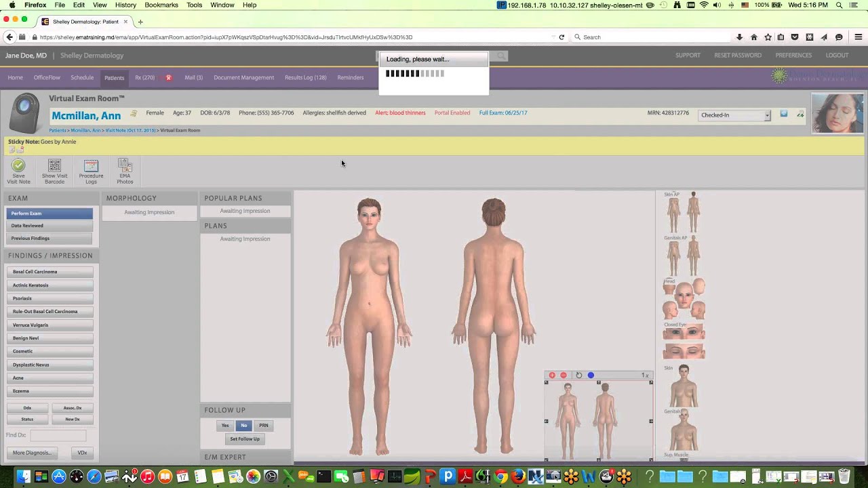The height and width of the screenshot is (488, 868).
Task: Open the Mail (3) tab
Action: 193,77
